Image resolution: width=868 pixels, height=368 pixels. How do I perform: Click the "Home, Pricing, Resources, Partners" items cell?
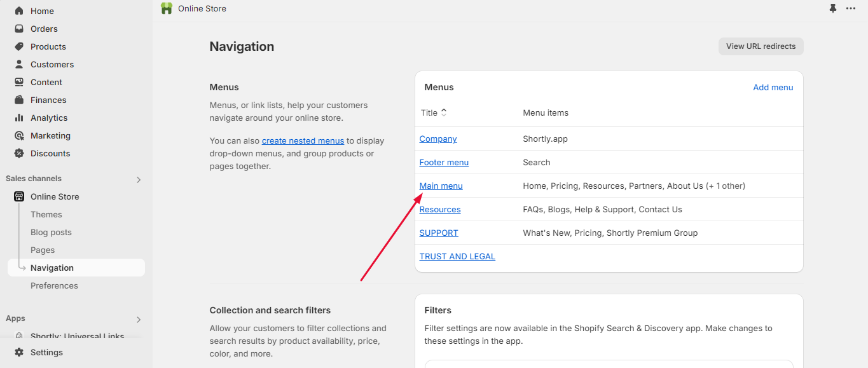pyautogui.click(x=634, y=186)
